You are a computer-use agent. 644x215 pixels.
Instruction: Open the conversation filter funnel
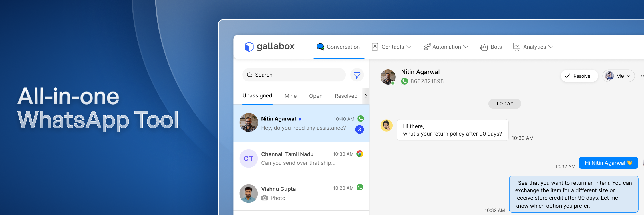(357, 75)
